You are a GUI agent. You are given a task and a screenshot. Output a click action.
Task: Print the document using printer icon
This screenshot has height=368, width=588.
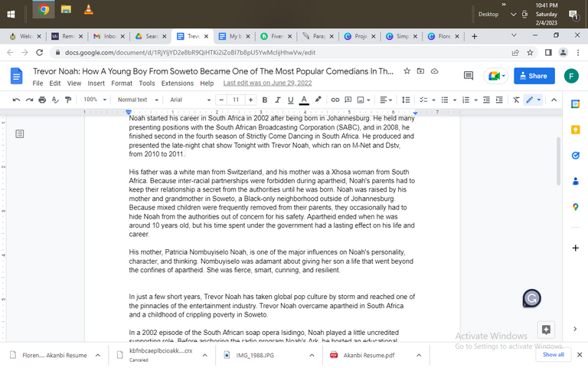coord(42,100)
